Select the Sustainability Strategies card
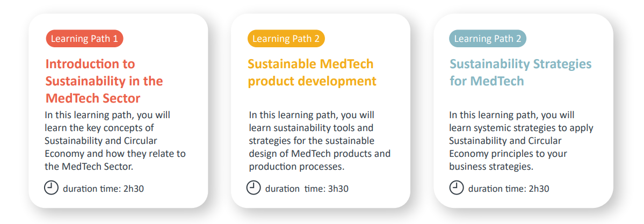644x224 pixels. click(523, 111)
